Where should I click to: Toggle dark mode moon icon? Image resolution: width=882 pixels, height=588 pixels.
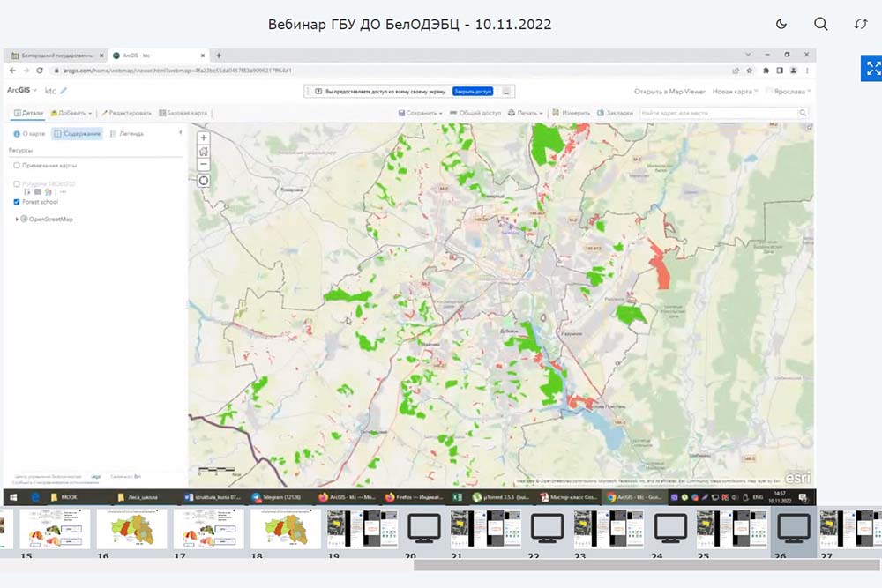(781, 25)
